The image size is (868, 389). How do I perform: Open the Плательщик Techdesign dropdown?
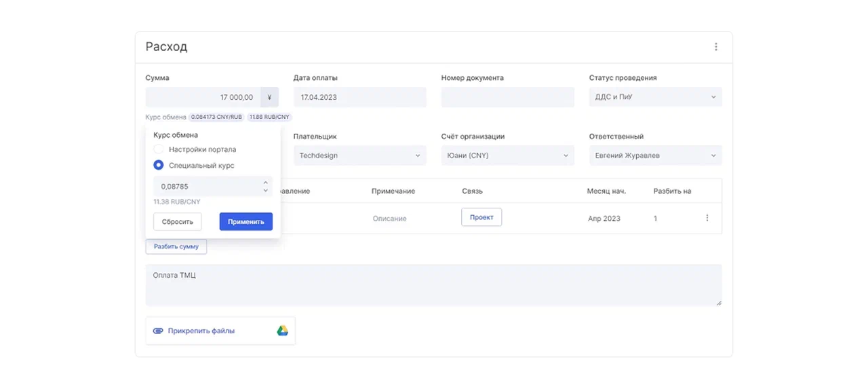359,155
